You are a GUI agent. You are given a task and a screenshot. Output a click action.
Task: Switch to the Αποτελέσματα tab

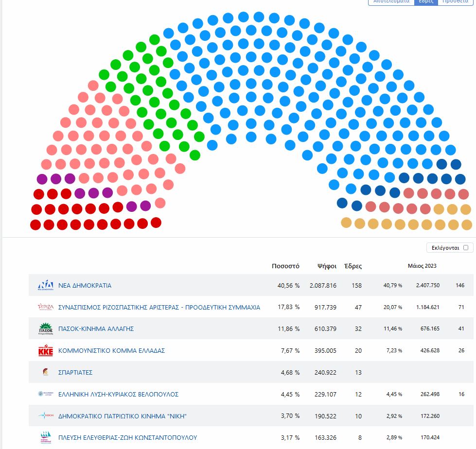(391, 1)
